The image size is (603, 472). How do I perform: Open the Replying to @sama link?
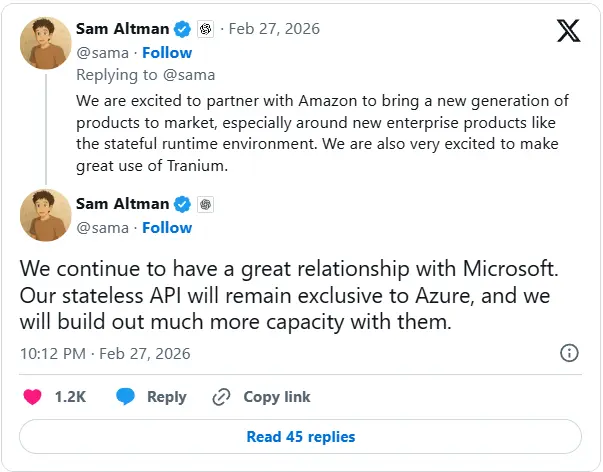click(x=146, y=74)
